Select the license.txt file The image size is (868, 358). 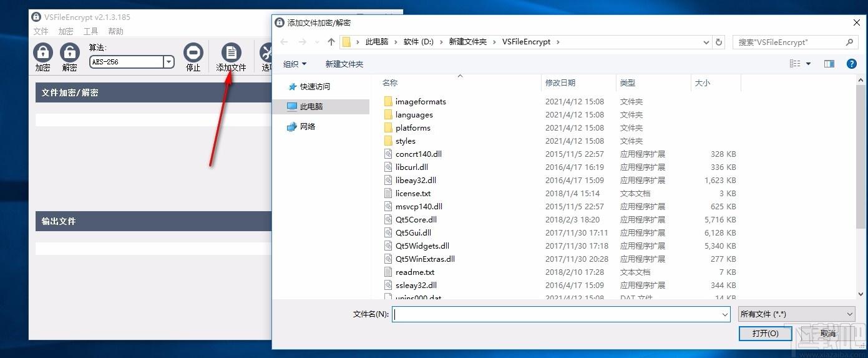pyautogui.click(x=412, y=193)
